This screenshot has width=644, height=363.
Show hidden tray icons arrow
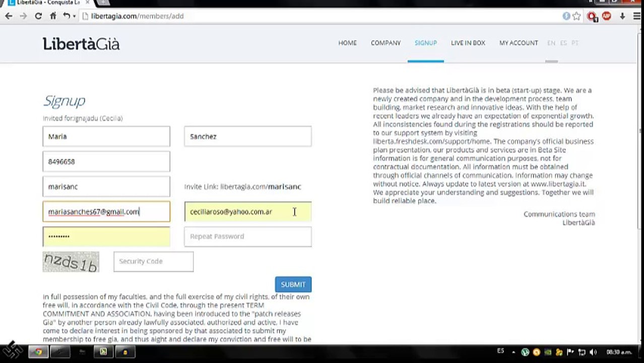click(x=513, y=352)
